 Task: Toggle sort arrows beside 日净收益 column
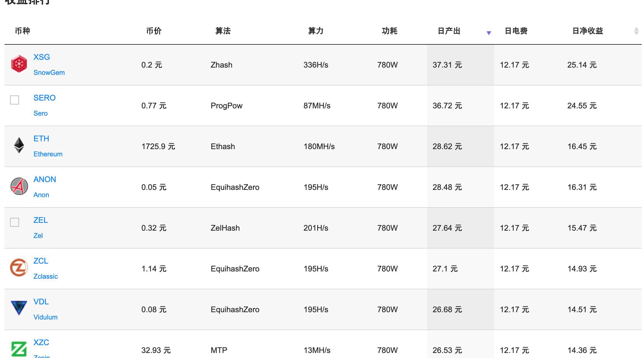point(636,31)
